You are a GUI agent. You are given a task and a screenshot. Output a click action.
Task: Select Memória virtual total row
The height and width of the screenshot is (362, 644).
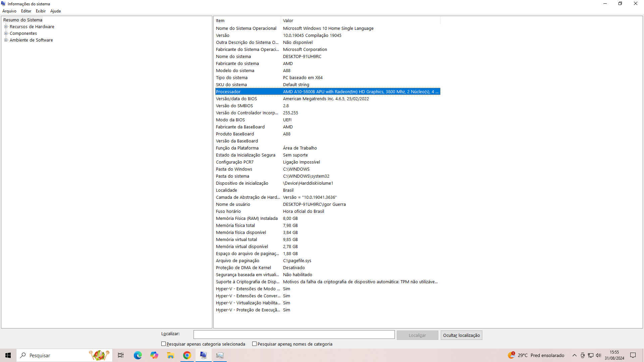point(327,240)
